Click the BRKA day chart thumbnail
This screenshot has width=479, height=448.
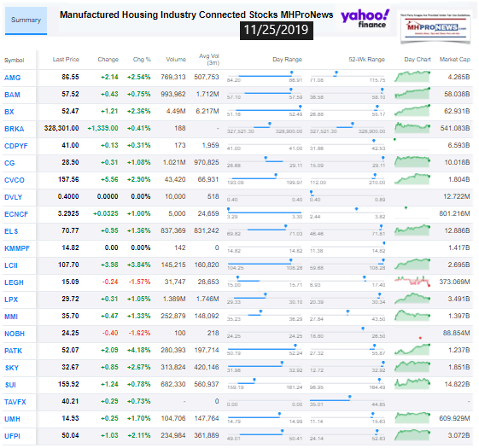click(412, 128)
